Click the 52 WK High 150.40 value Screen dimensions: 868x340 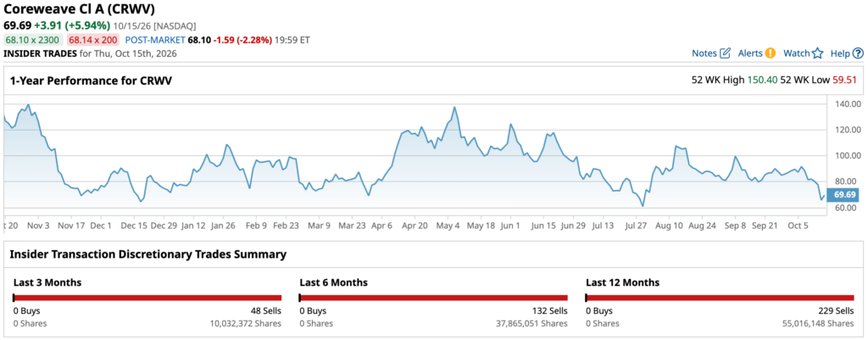[x=762, y=80]
